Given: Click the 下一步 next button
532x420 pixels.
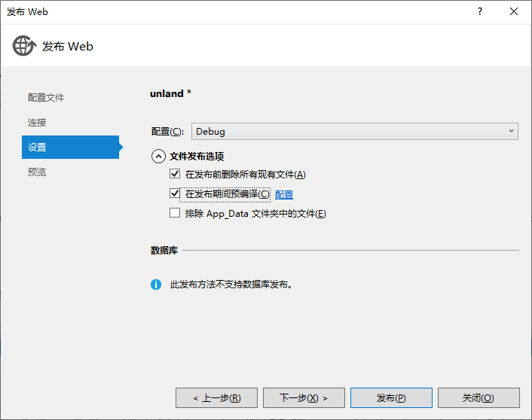Looking at the screenshot, I should coord(304,398).
